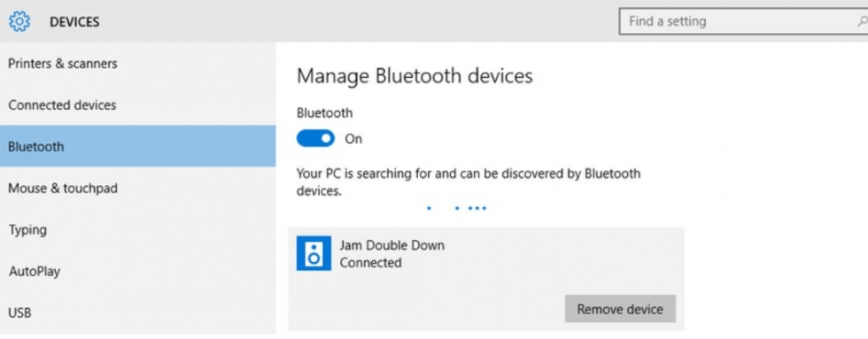The image size is (868, 339).
Task: Select the Jam Double Down device name
Action: [x=391, y=245]
